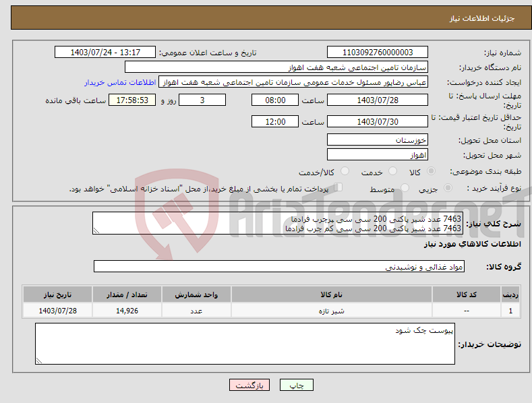
Task: Click the نام کالا column header
Action: click(332, 294)
